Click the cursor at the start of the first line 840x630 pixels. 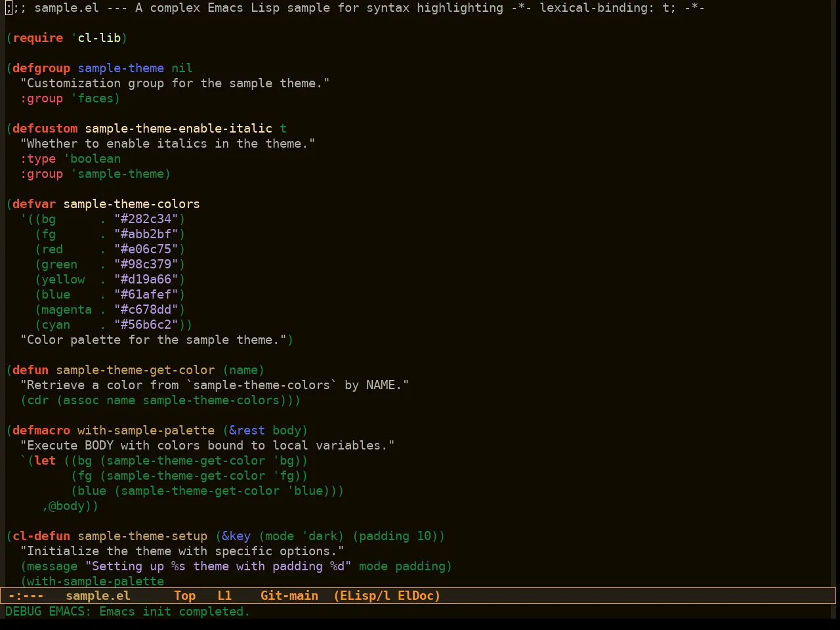(9, 8)
